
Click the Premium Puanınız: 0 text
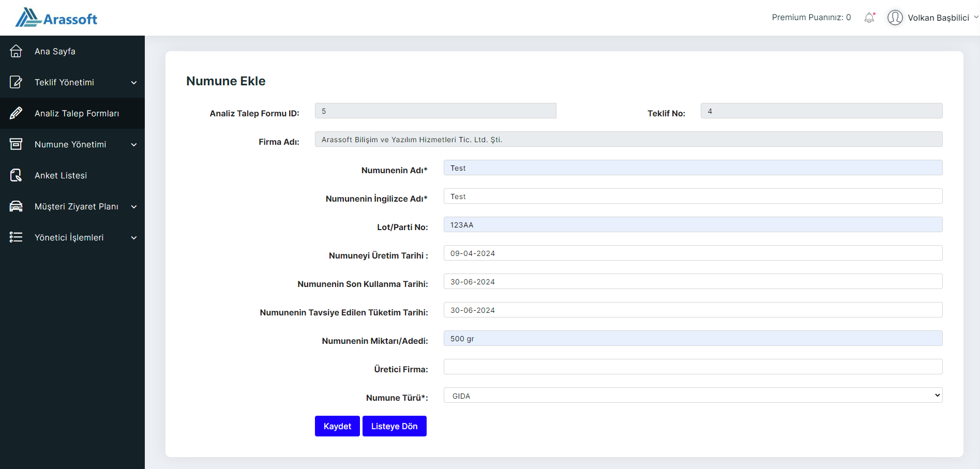click(811, 18)
